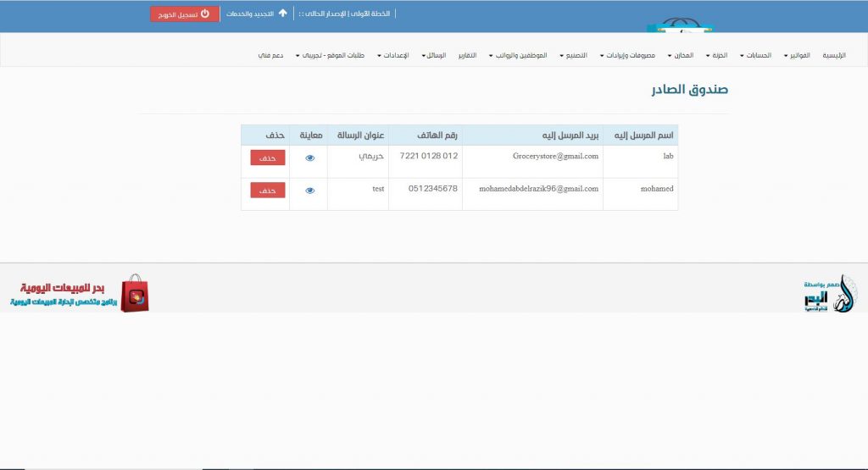Click عنوان الرسالة column header
The width and height of the screenshot is (868, 470).
(x=360, y=135)
